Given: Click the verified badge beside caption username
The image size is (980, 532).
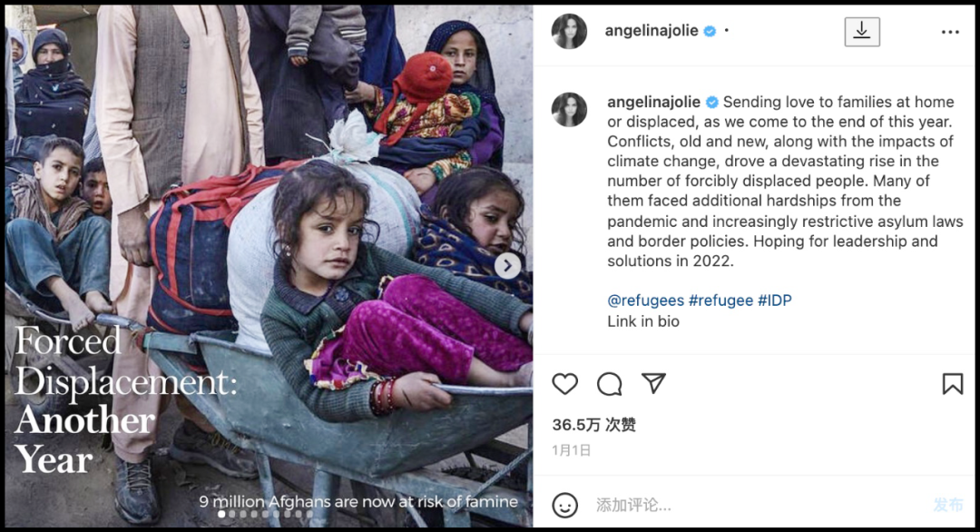Looking at the screenshot, I should pos(712,102).
